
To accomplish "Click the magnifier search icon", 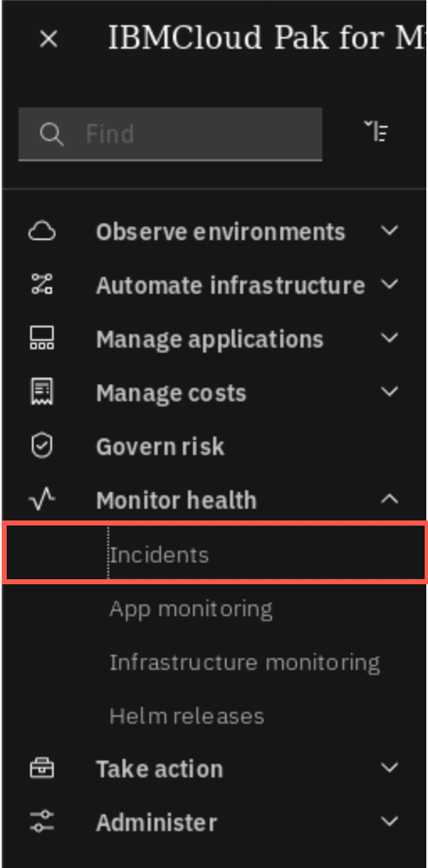I will [51, 134].
